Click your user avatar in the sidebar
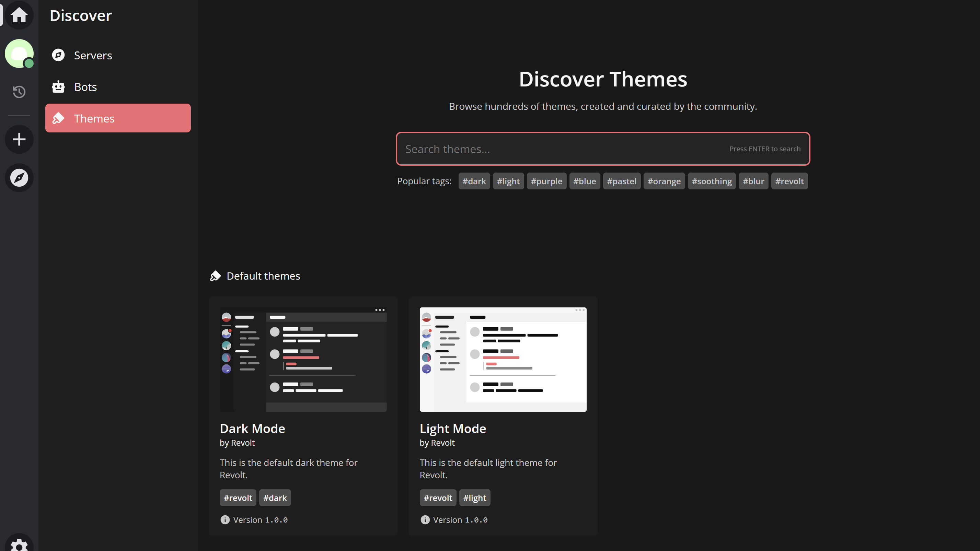The image size is (980, 551). point(19,53)
